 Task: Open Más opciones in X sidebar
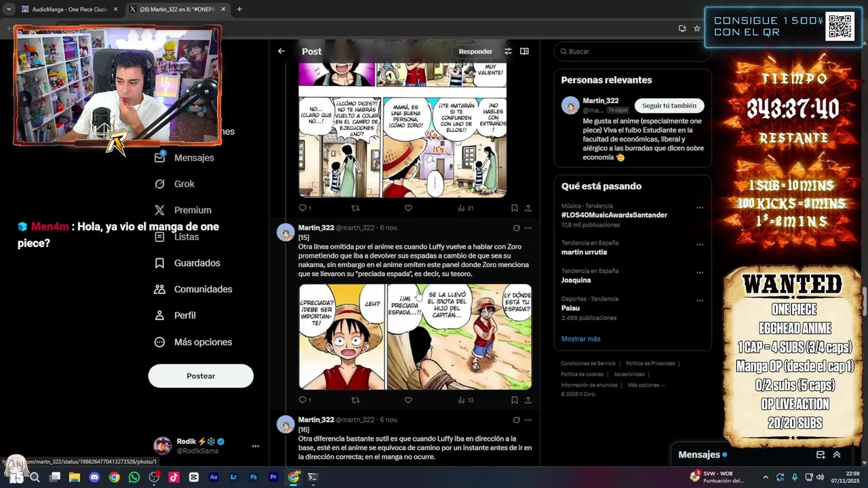pos(193,342)
